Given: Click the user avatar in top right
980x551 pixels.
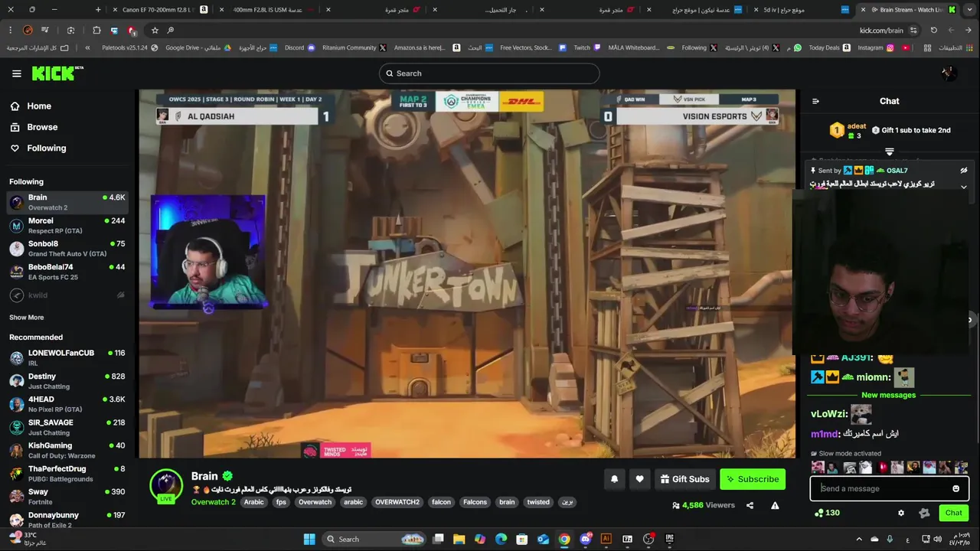Looking at the screenshot, I should pos(949,73).
